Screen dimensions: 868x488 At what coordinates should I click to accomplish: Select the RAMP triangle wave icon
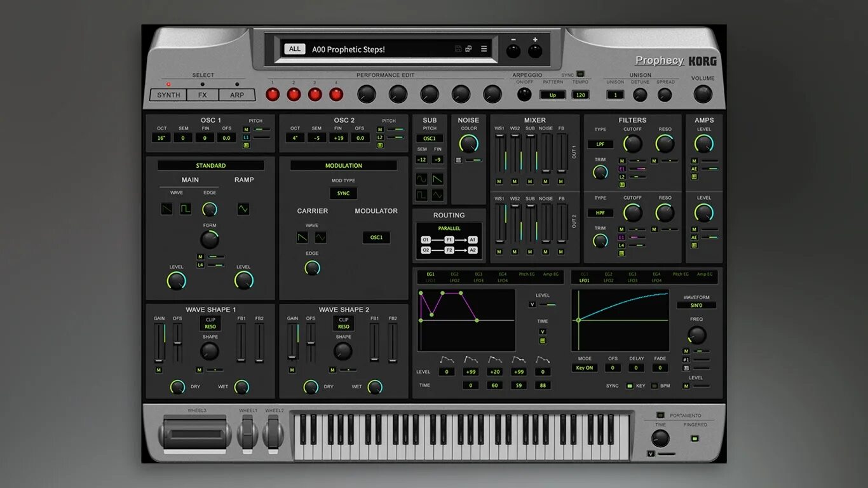point(243,208)
